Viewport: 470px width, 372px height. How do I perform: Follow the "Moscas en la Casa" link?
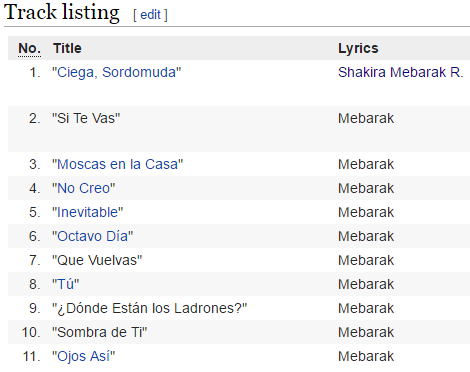pyautogui.click(x=117, y=164)
